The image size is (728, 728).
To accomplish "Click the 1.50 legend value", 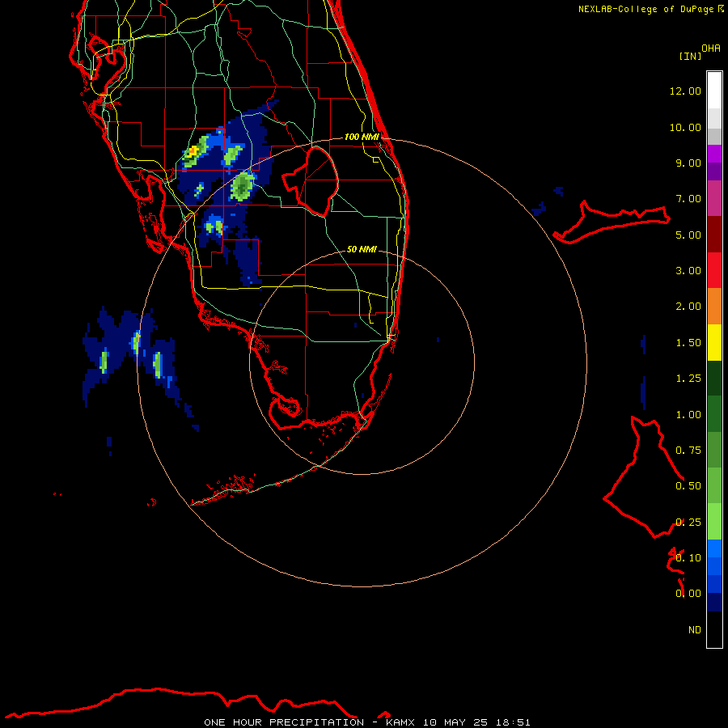I will 688,343.
